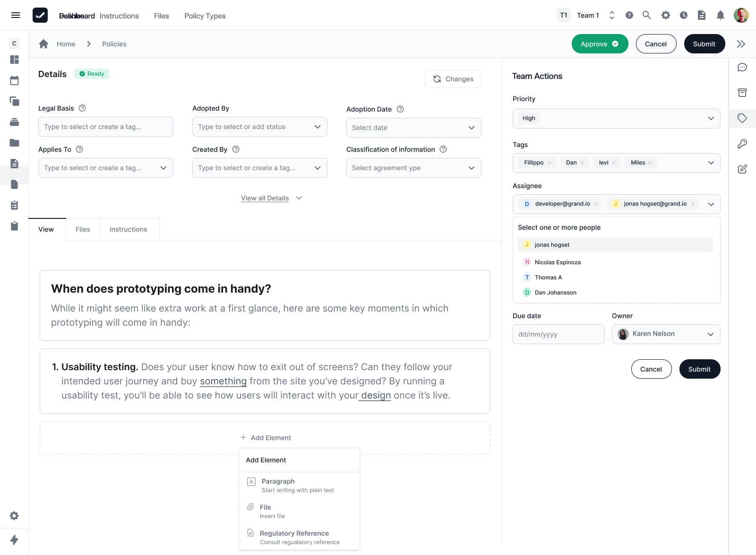The width and height of the screenshot is (756, 555).
Task: Click the lightning bolt icon
Action: (14, 540)
